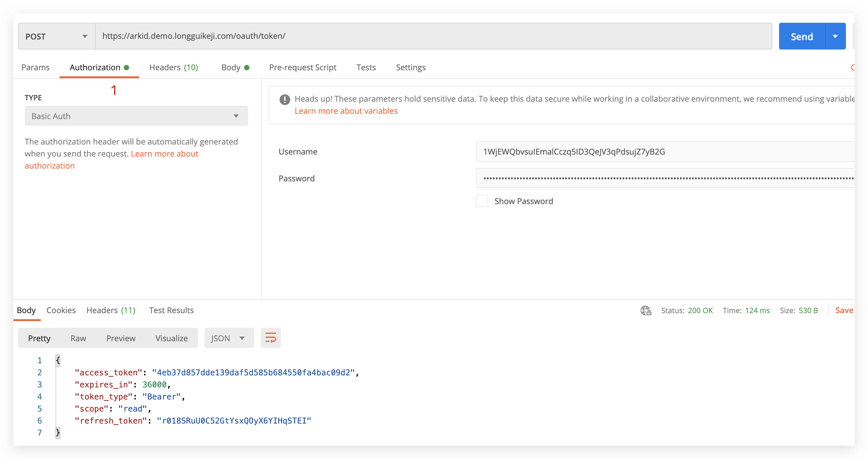Open the JSON format dropdown
Screen dimensions: 868x459
point(229,338)
